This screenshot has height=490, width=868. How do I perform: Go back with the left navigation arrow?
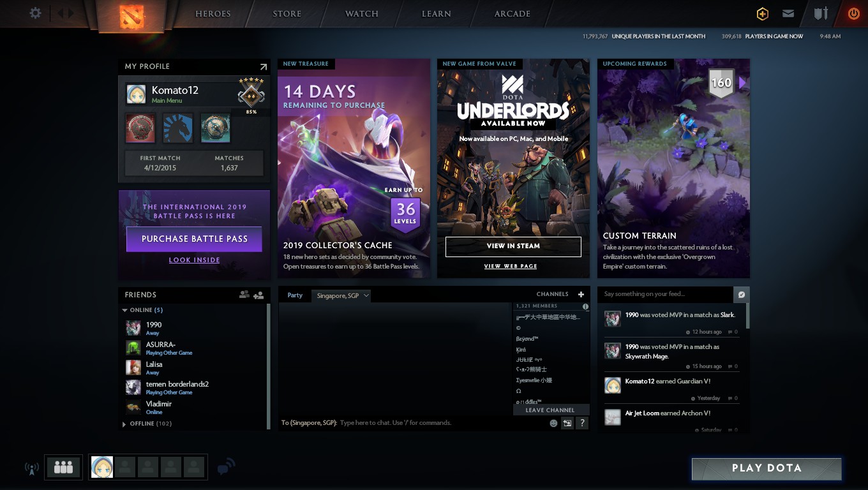[x=61, y=13]
